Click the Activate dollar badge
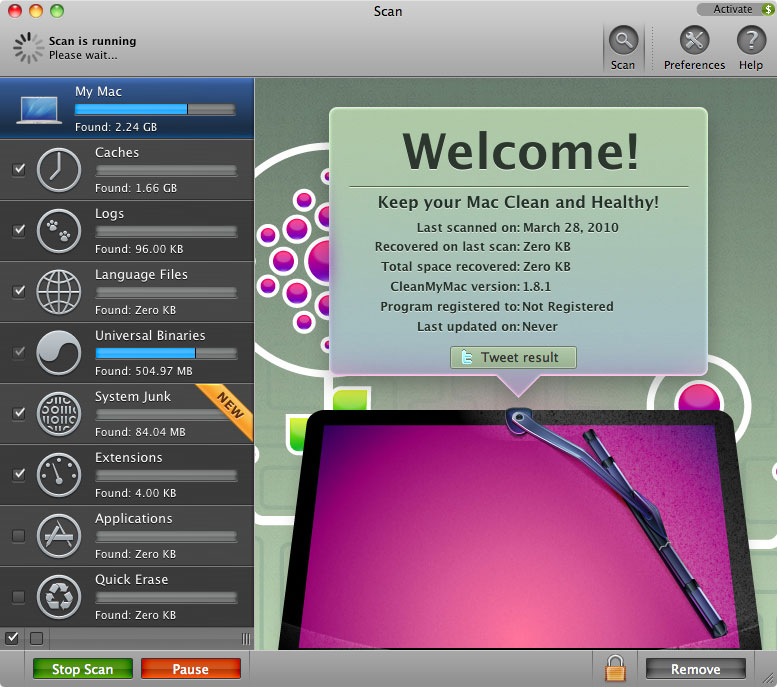Viewport: 777px width, 687px height. (768, 9)
